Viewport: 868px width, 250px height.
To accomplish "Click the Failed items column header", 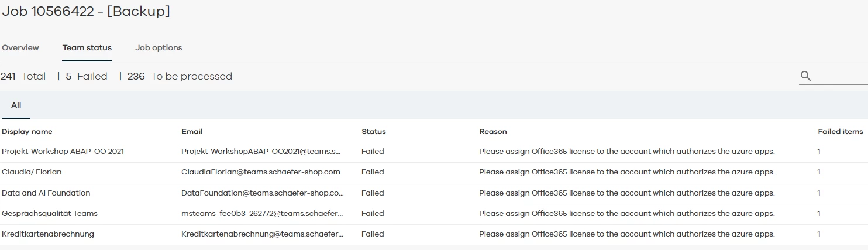I will tap(840, 132).
